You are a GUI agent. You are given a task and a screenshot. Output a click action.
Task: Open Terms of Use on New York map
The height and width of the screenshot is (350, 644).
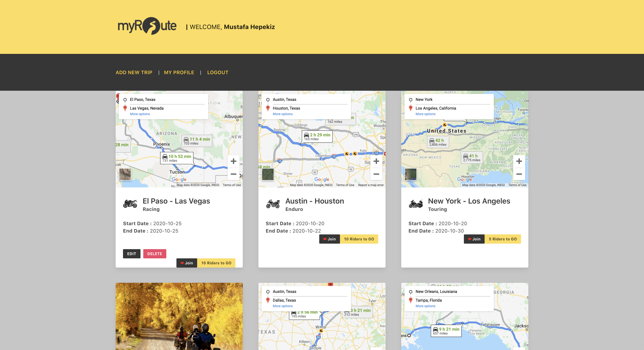[517, 185]
